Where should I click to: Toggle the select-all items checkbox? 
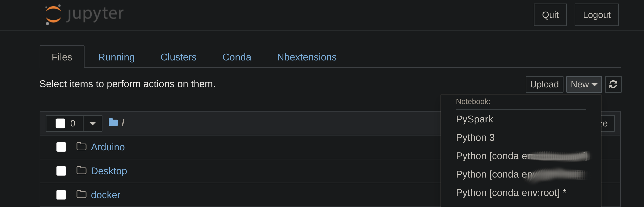60,123
